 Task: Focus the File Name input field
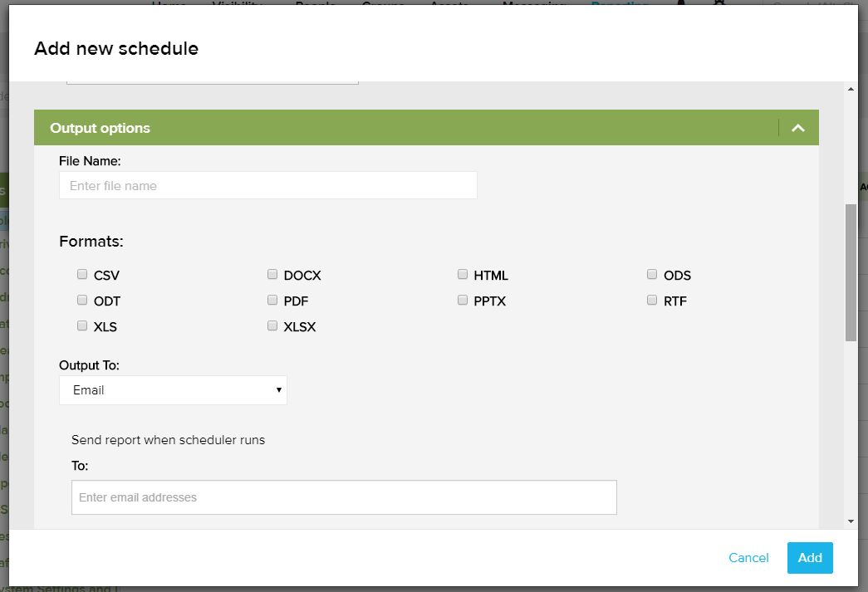(267, 185)
